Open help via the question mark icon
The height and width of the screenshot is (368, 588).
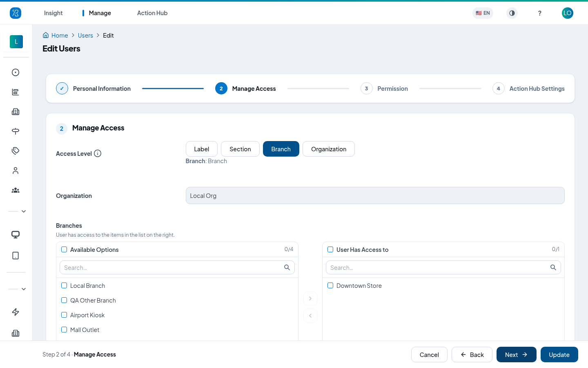[x=540, y=13]
